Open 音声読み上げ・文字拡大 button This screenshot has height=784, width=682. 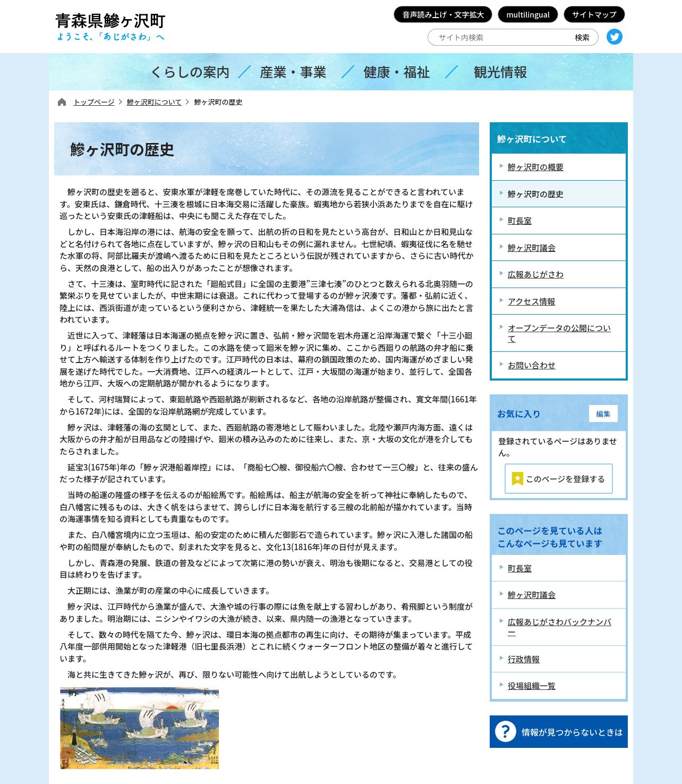tap(443, 14)
